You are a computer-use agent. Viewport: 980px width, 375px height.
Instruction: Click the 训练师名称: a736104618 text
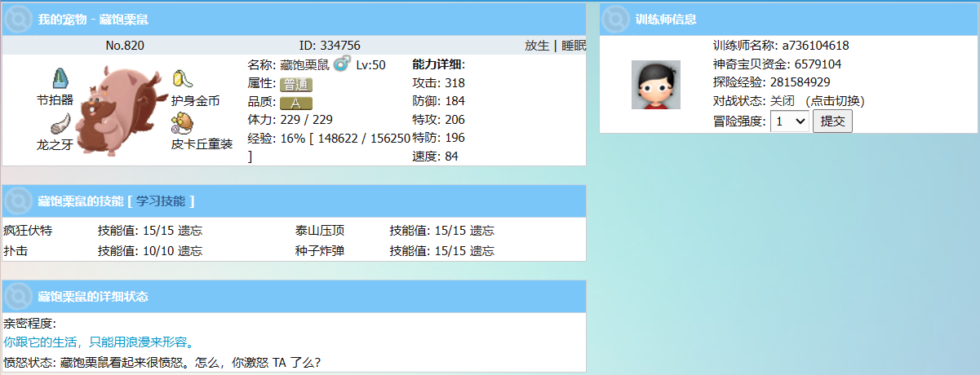coord(781,46)
